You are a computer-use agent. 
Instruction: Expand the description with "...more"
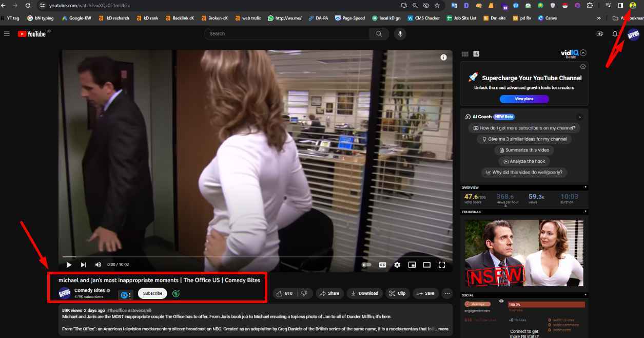tap(441, 329)
